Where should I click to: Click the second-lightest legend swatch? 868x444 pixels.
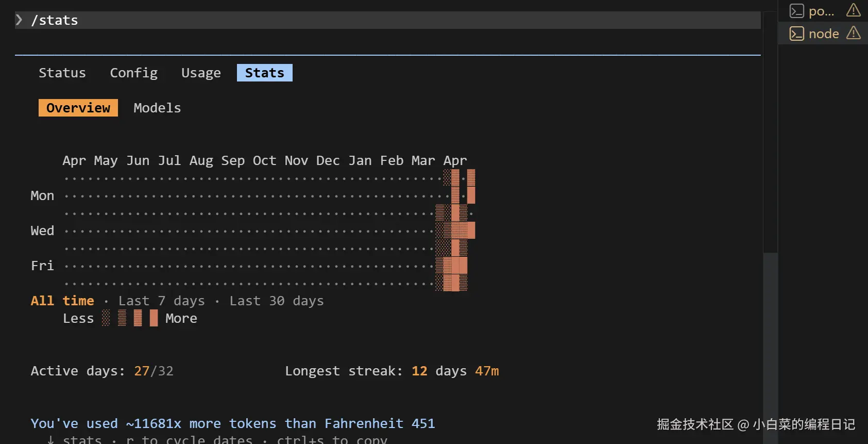pos(122,318)
